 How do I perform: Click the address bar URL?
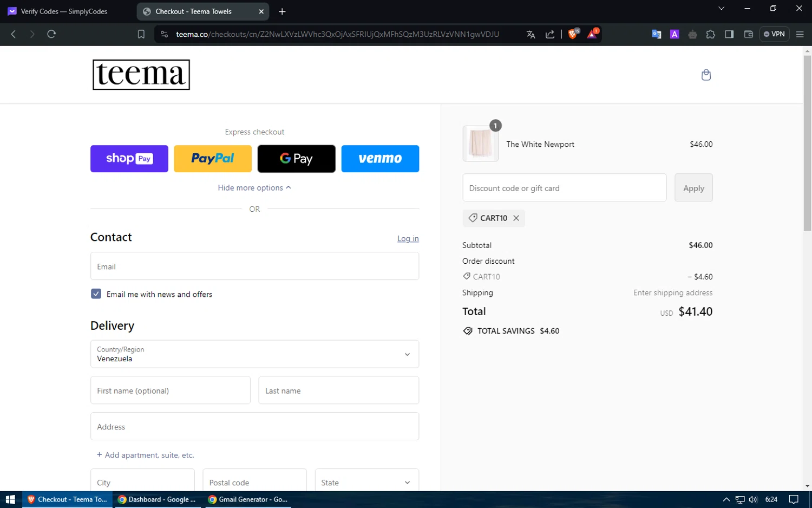(x=337, y=34)
